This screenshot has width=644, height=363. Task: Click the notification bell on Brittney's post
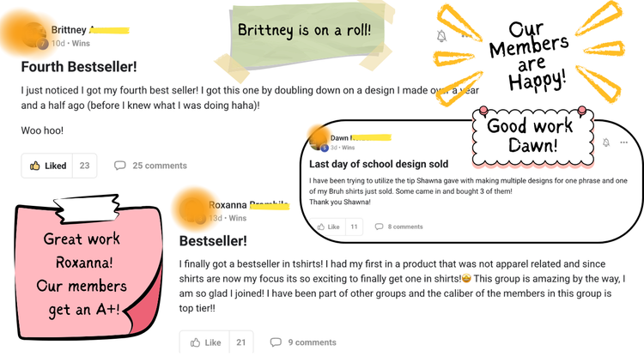(441, 36)
